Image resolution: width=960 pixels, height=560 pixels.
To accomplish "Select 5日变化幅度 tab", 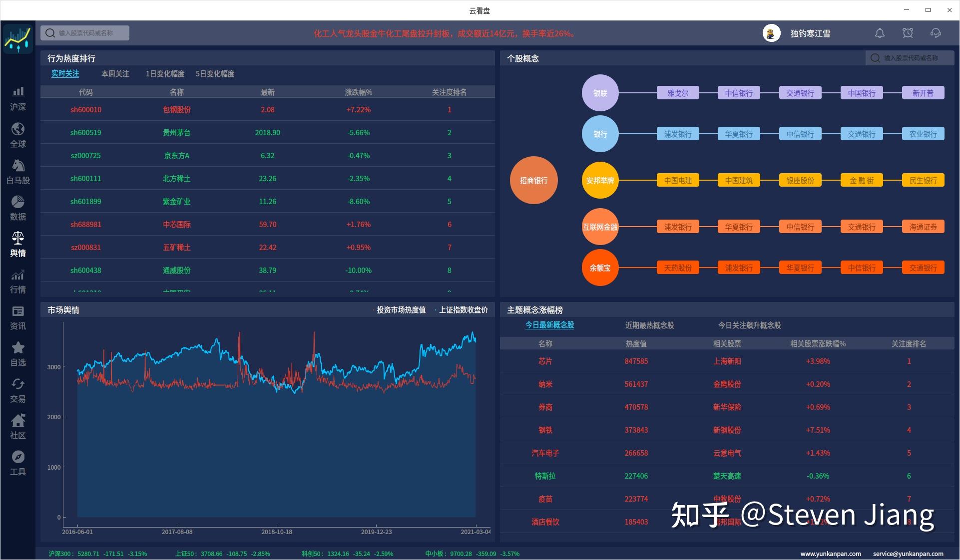I will click(x=215, y=74).
